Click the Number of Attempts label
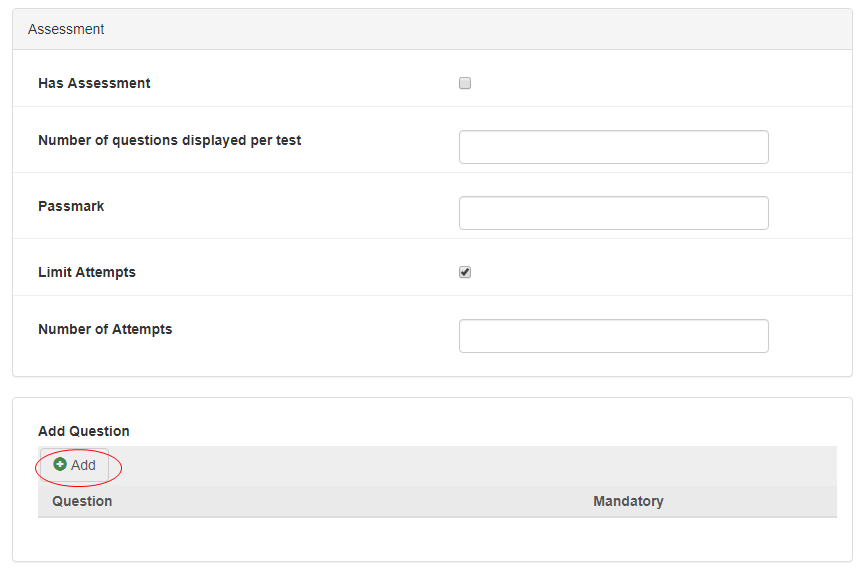This screenshot has width=859, height=569. click(x=105, y=329)
